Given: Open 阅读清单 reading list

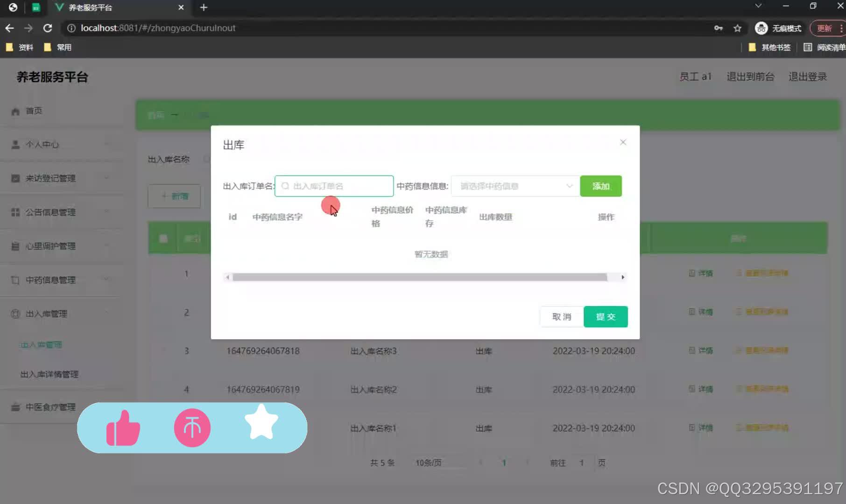Looking at the screenshot, I should [x=824, y=47].
